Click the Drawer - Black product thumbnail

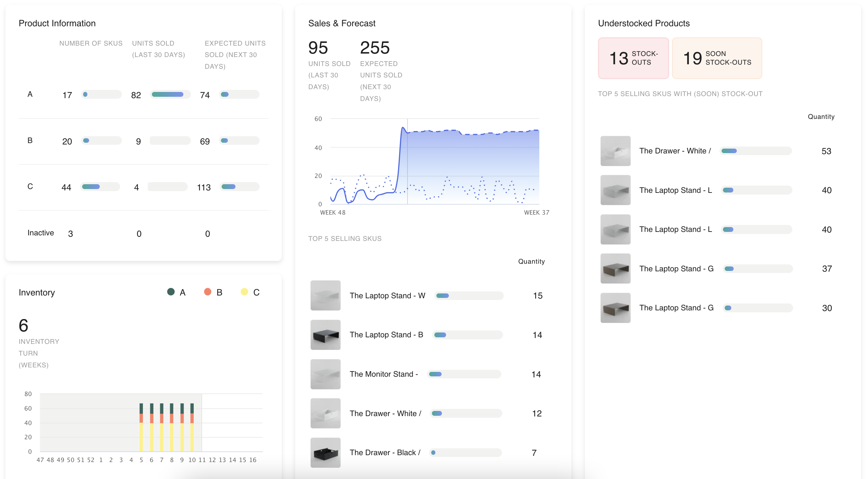(x=325, y=453)
